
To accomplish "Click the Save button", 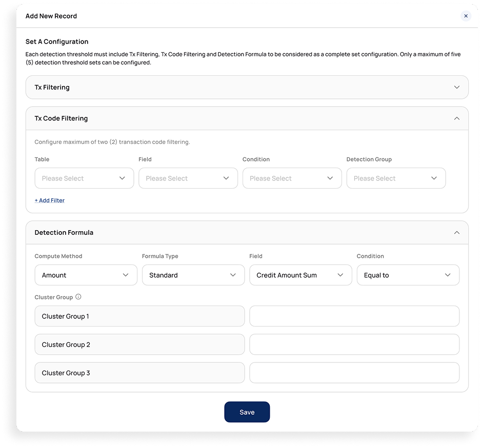I will pos(247,412).
